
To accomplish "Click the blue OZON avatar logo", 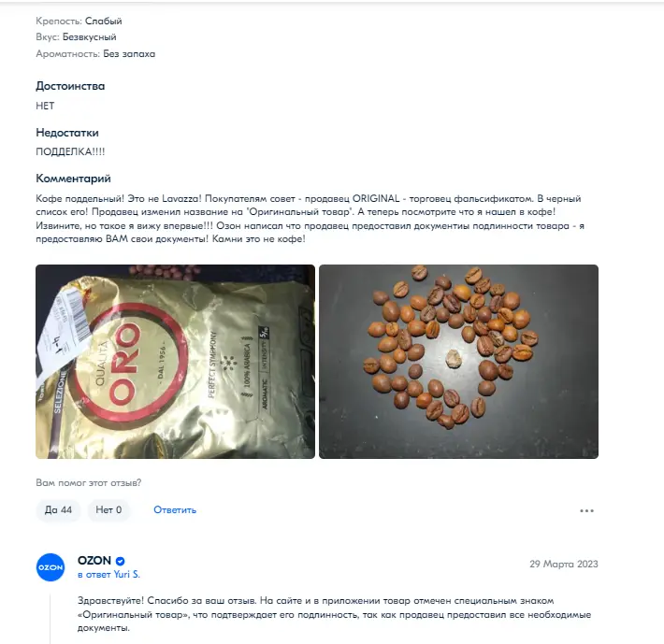I will (51, 567).
